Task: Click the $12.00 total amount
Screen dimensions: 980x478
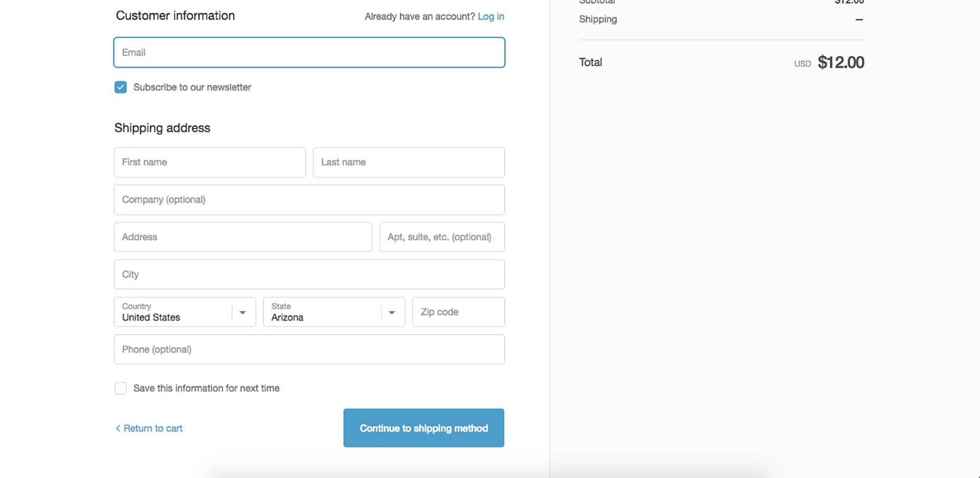Action: [841, 62]
